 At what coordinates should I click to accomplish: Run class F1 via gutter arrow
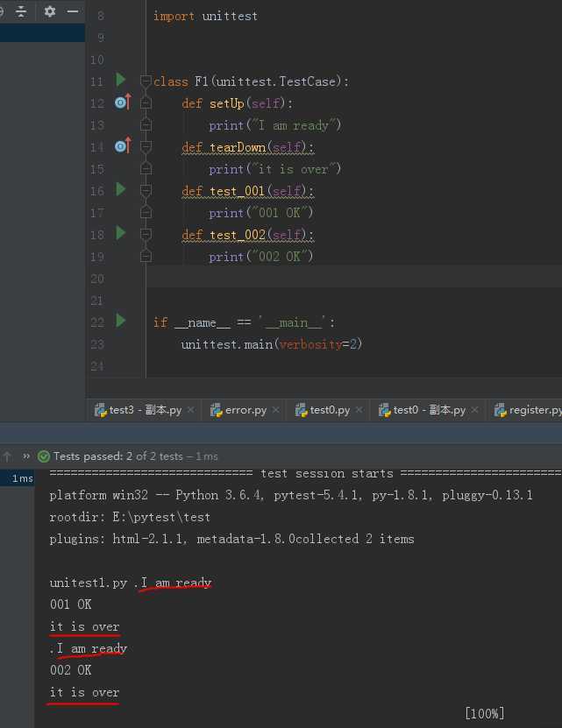(x=121, y=80)
